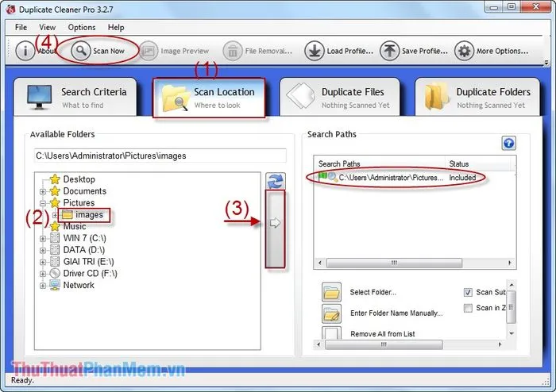Switch to the Search Criteria tab
Image resolution: width=556 pixels, height=392 pixels.
tap(71, 98)
